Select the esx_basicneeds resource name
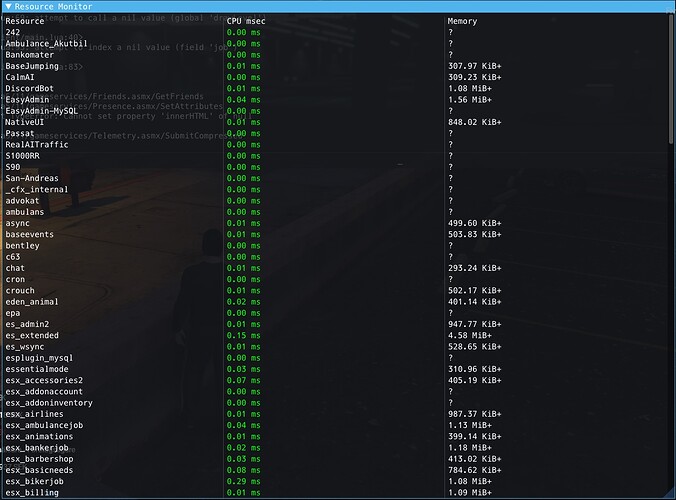The height and width of the screenshot is (500, 676). [39, 470]
